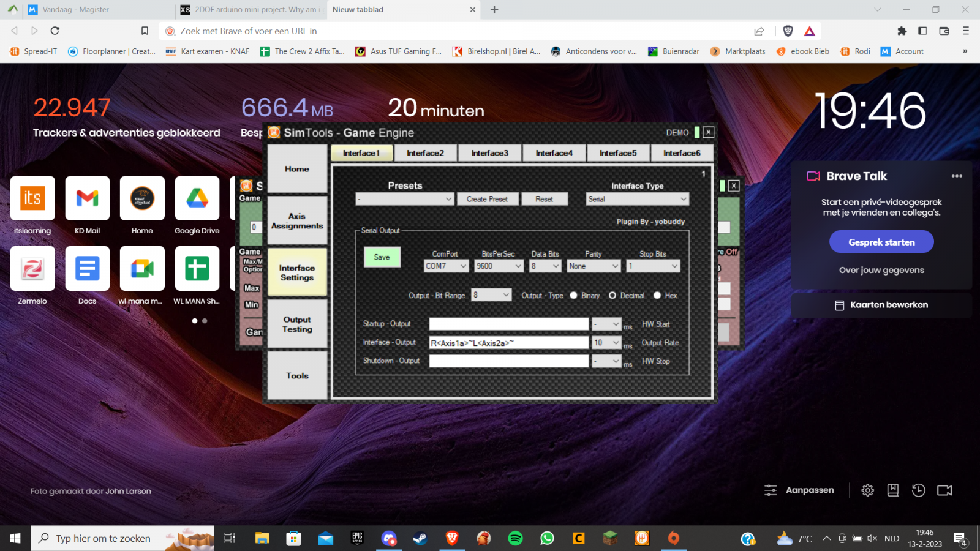Open the WL MANA Sh... sheets tile
This screenshot has width=980, height=551.
pos(197,268)
